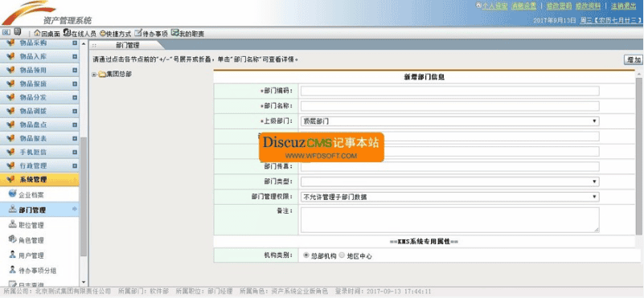Screen dimensions: 644x298
Task: Click the butterfly icon of 行政管理
Action: [10, 165]
